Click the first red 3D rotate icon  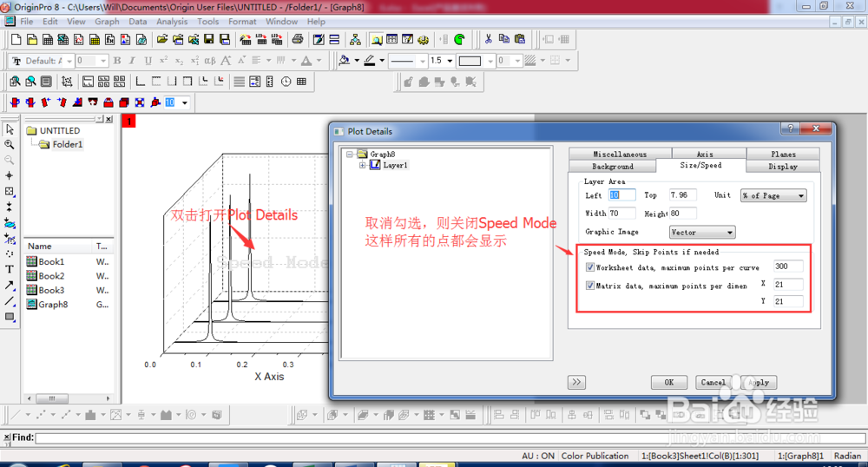(15, 102)
